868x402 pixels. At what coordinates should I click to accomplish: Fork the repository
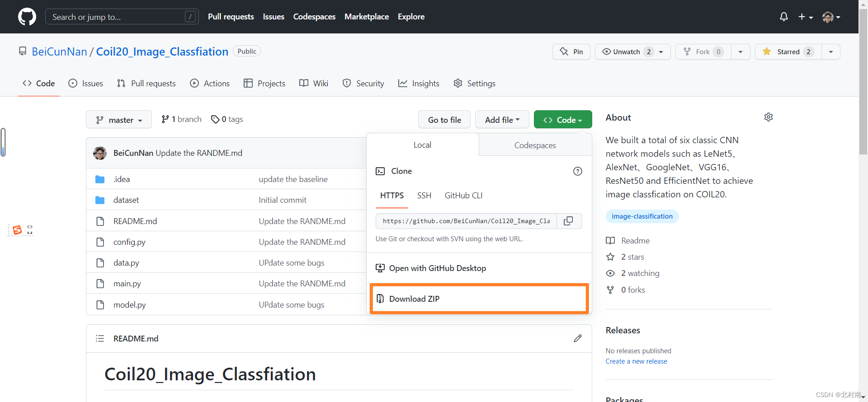click(703, 51)
